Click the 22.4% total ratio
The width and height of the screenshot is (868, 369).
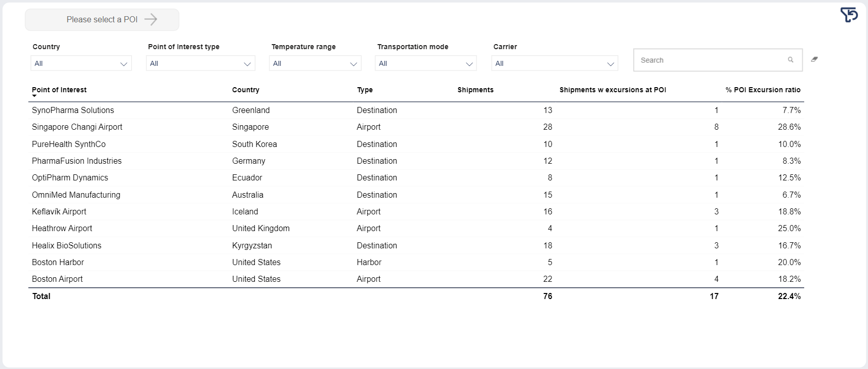[x=790, y=296]
